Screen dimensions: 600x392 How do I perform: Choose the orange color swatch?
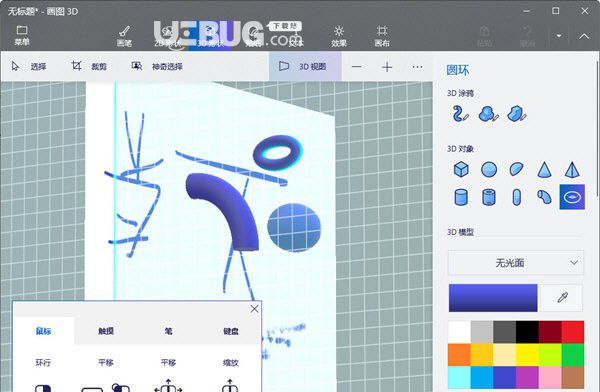459,354
